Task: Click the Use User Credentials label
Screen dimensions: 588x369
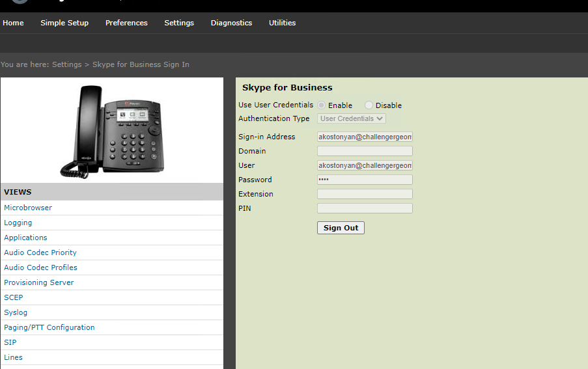Action: pyautogui.click(x=275, y=105)
